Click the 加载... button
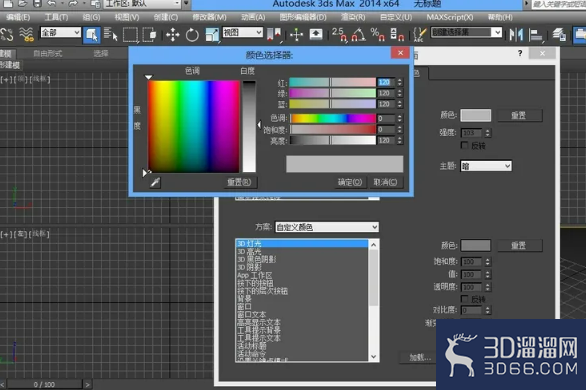The width and height of the screenshot is (586, 390). [x=420, y=358]
